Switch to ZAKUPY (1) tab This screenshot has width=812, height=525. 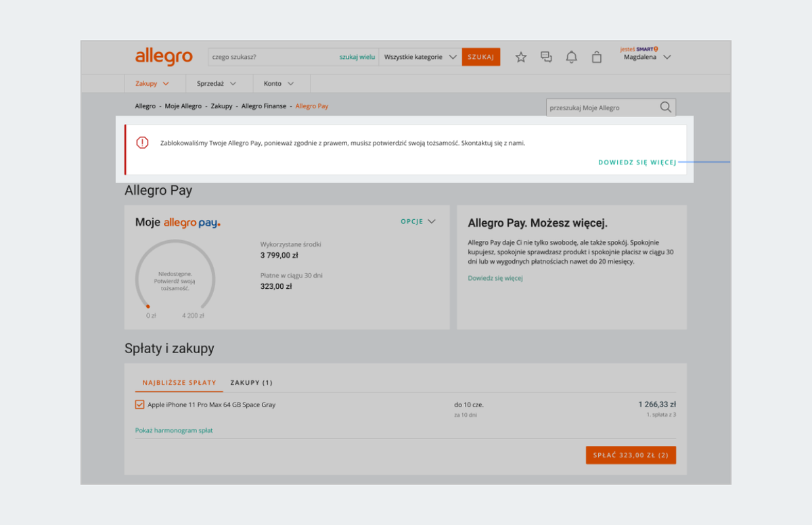coord(251,382)
